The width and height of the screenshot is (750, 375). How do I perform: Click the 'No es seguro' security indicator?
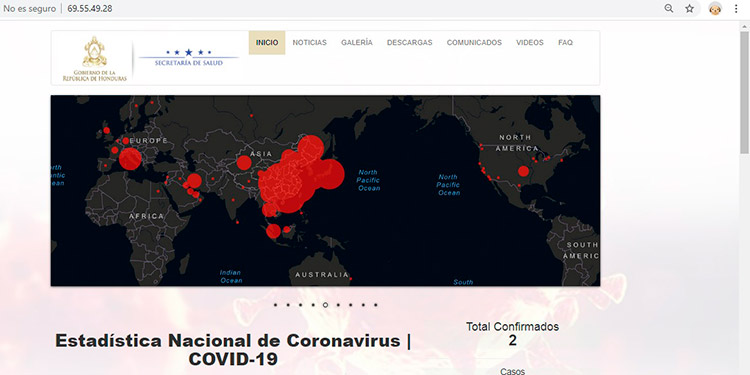(30, 9)
